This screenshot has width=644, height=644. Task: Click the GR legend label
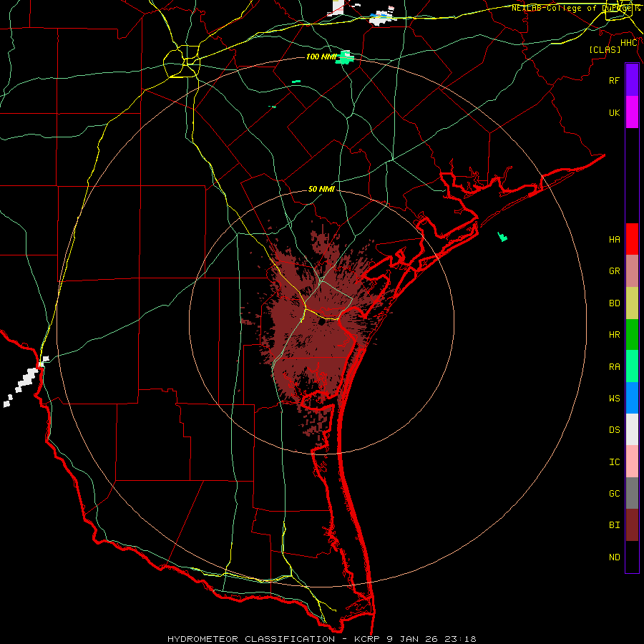pyautogui.click(x=614, y=271)
